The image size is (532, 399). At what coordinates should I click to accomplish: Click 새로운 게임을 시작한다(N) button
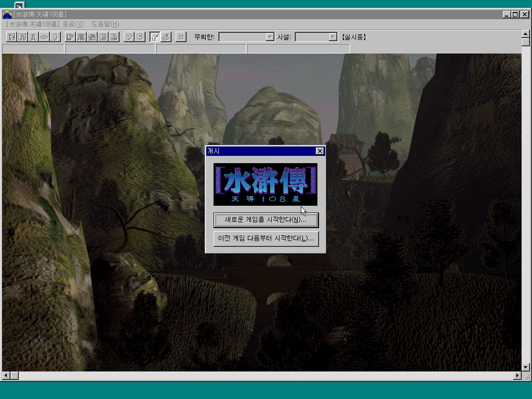click(266, 220)
